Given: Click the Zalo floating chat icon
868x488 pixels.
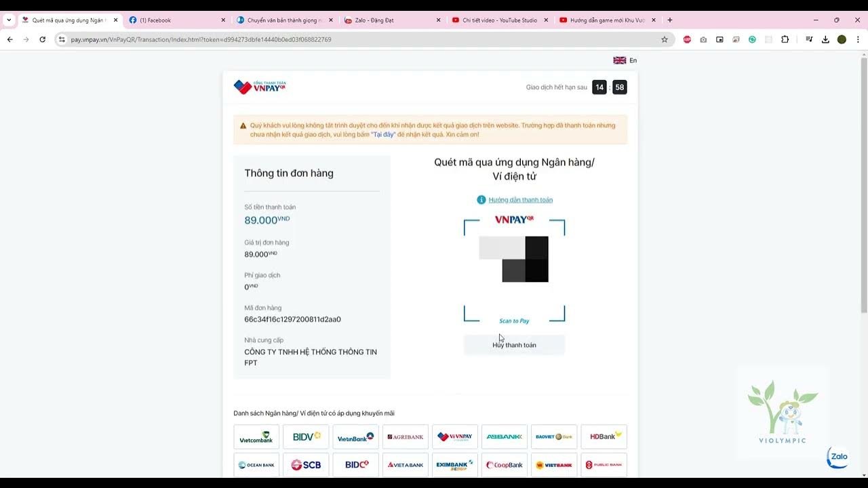Looking at the screenshot, I should (x=838, y=457).
